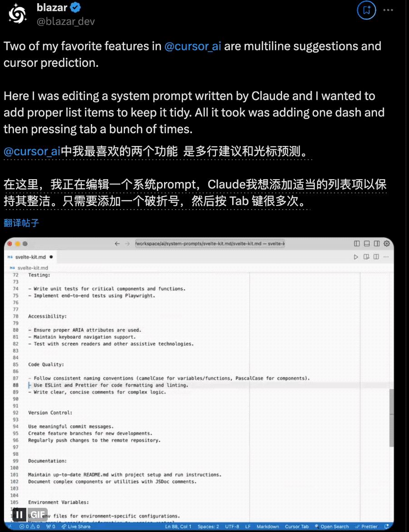Open the @blazar_dev handle
409x532 pixels.
point(65,21)
